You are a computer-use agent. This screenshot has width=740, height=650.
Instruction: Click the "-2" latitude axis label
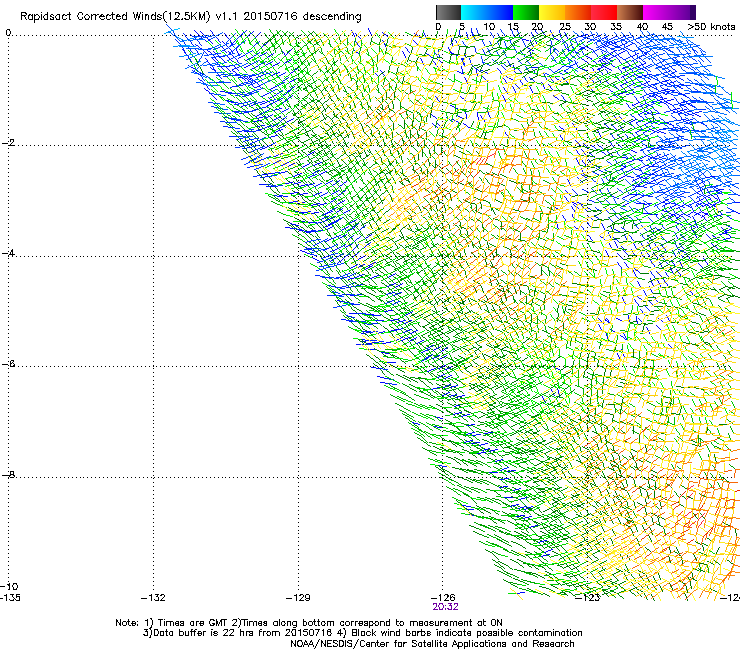pos(8,143)
